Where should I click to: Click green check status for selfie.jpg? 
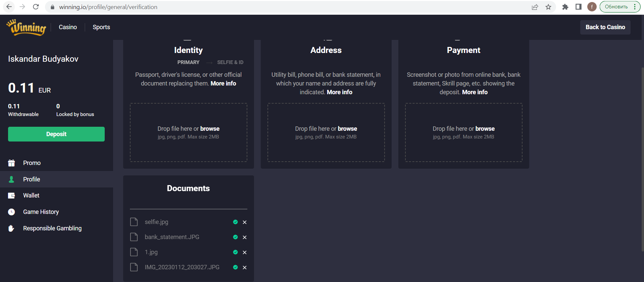click(x=235, y=222)
